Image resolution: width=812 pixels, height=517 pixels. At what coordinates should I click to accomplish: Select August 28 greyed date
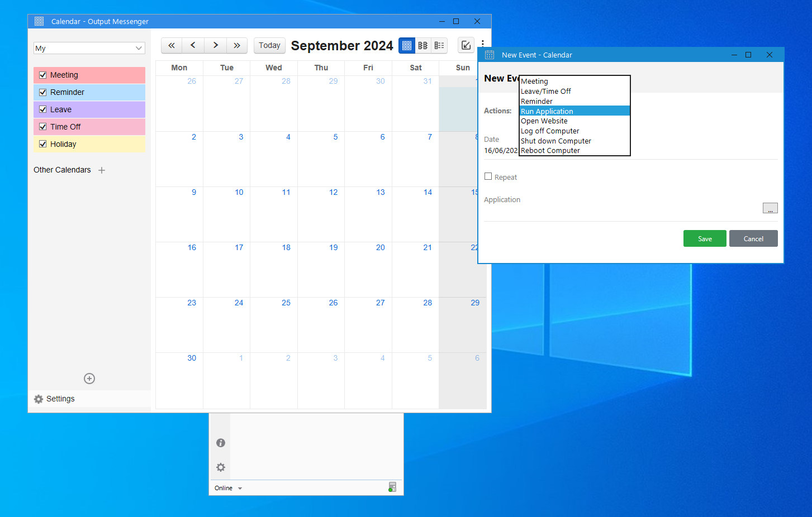pos(286,81)
